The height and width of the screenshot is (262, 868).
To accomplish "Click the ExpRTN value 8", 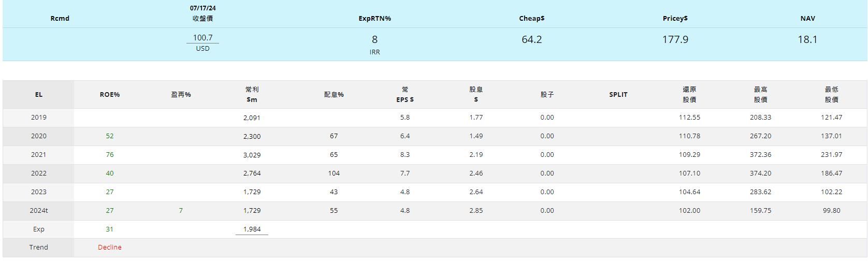I will coord(374,39).
